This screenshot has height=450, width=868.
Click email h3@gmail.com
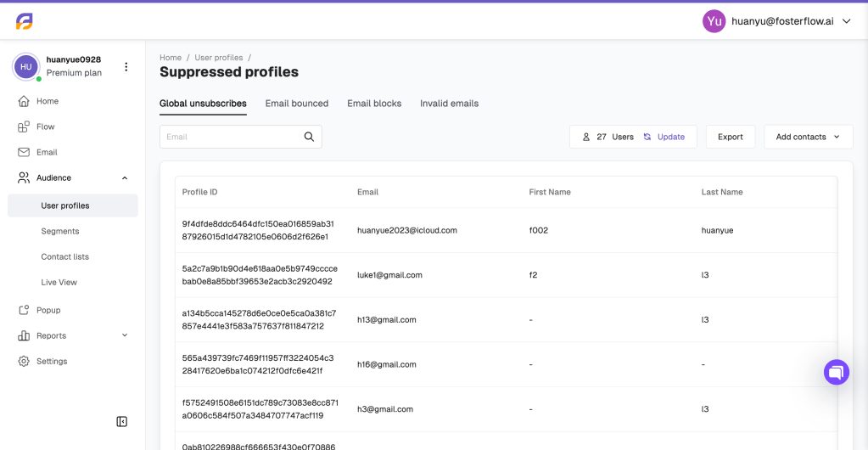click(x=385, y=409)
